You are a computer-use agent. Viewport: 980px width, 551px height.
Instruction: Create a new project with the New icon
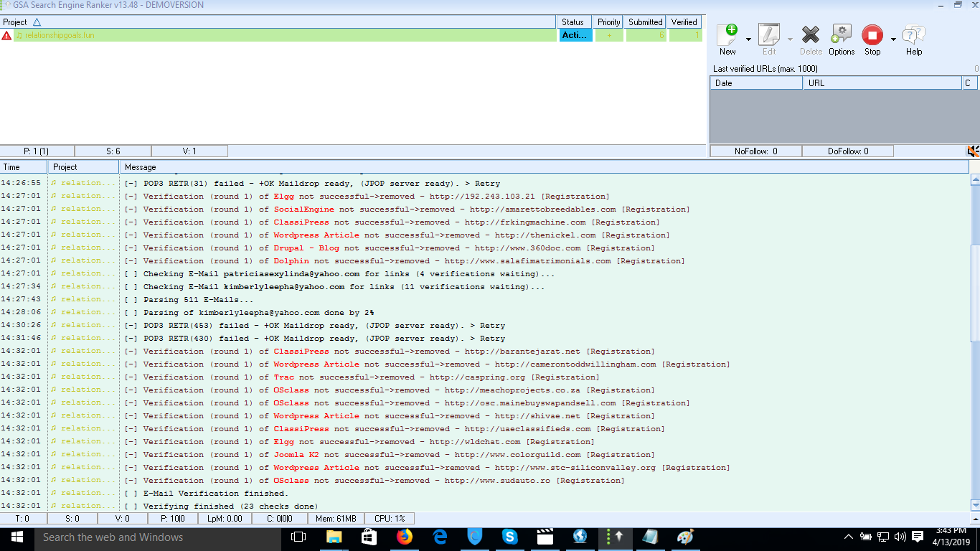[x=727, y=39]
